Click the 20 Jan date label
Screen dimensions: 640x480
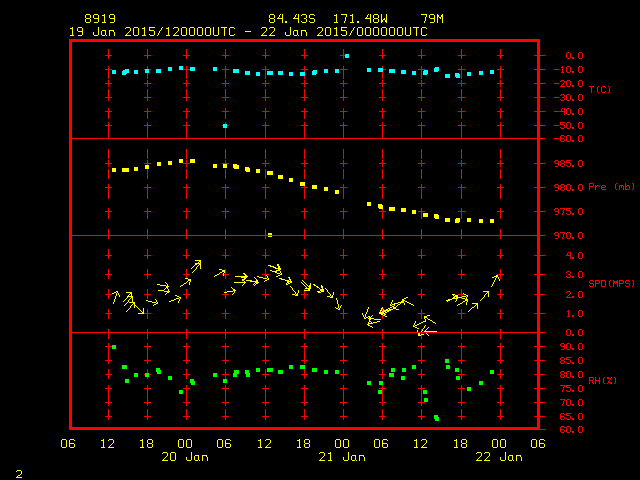185,457
